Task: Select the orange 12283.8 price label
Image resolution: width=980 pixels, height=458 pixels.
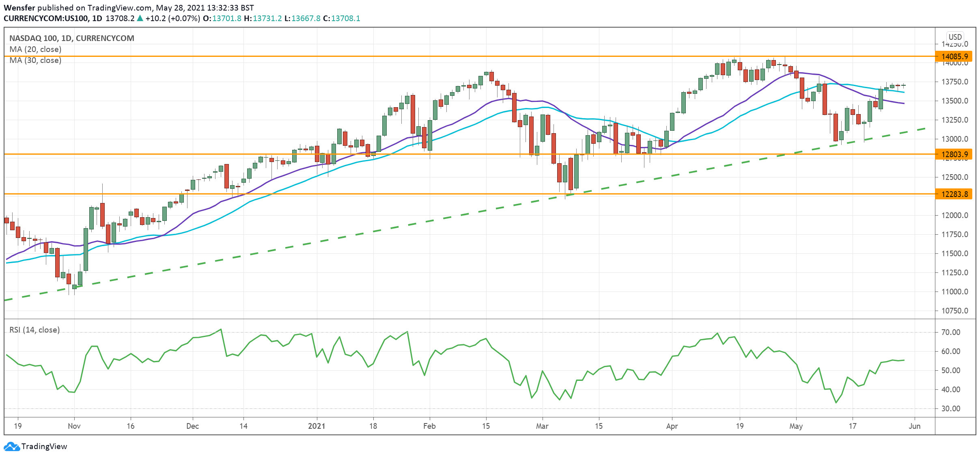Action: (x=954, y=194)
